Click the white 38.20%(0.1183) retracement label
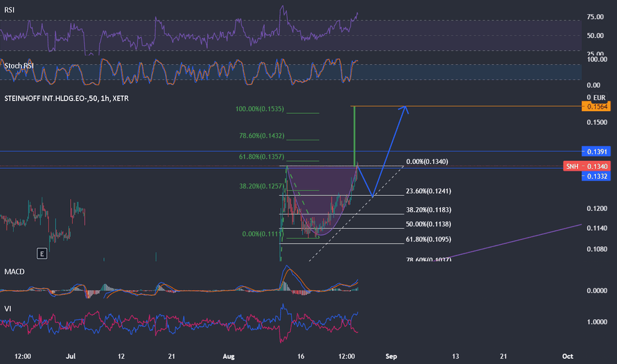 pyautogui.click(x=428, y=210)
